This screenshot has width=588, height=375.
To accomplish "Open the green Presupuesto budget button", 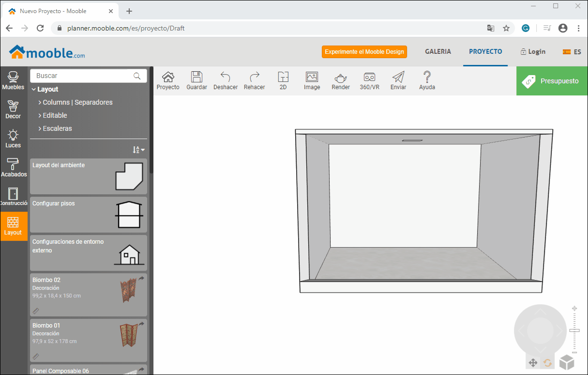I will (552, 81).
